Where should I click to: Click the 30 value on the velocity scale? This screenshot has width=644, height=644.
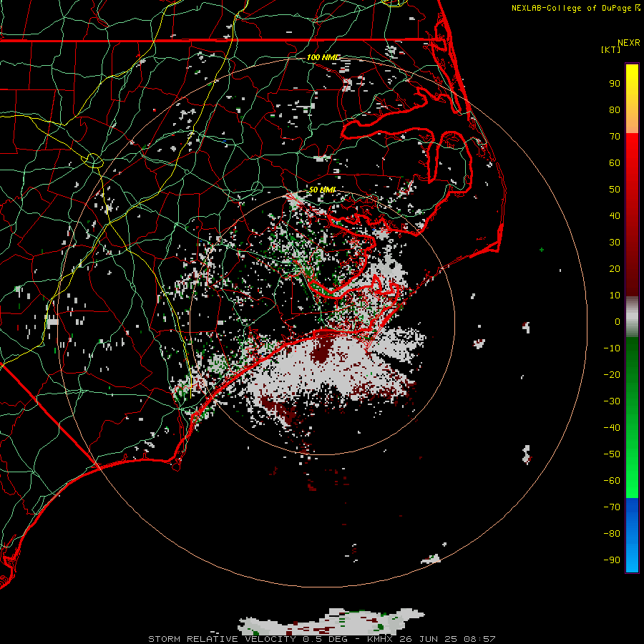(x=615, y=243)
